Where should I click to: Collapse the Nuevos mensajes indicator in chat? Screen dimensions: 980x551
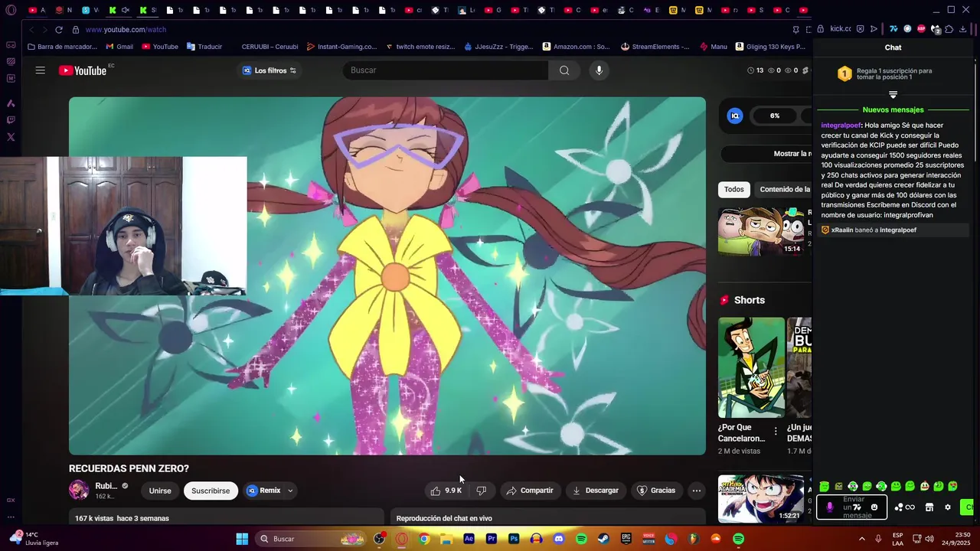[x=893, y=95]
